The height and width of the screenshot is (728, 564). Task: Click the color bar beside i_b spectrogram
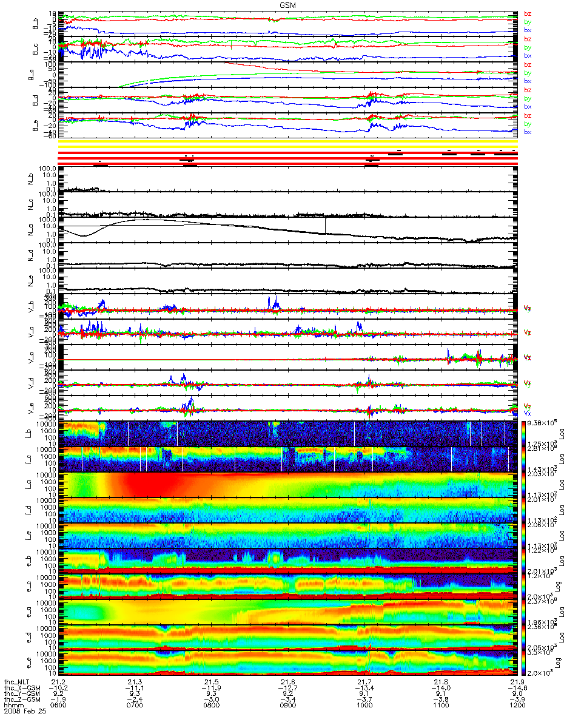pos(523,433)
